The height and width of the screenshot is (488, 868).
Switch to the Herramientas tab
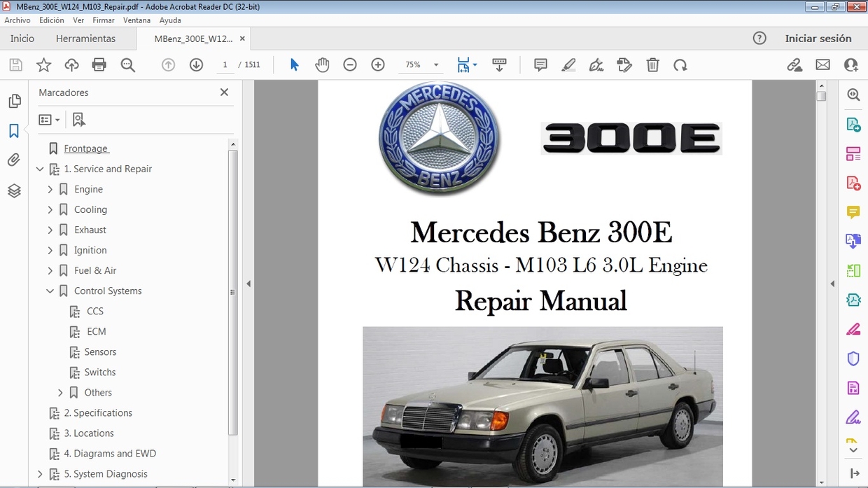click(85, 39)
